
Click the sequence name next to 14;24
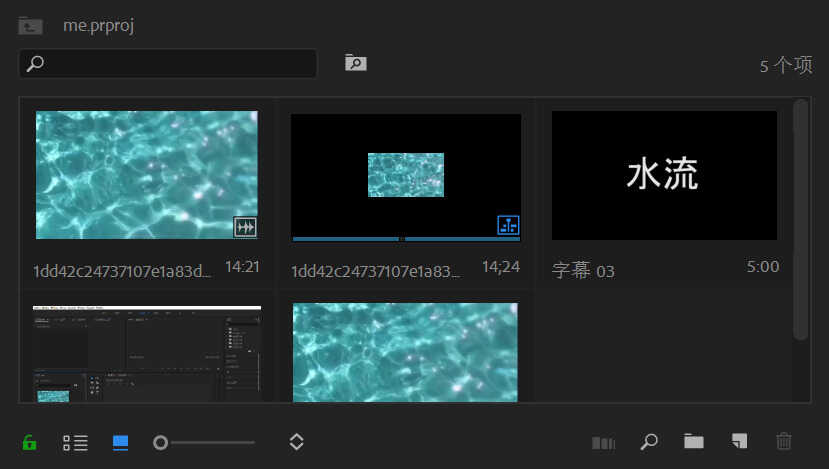click(x=375, y=271)
